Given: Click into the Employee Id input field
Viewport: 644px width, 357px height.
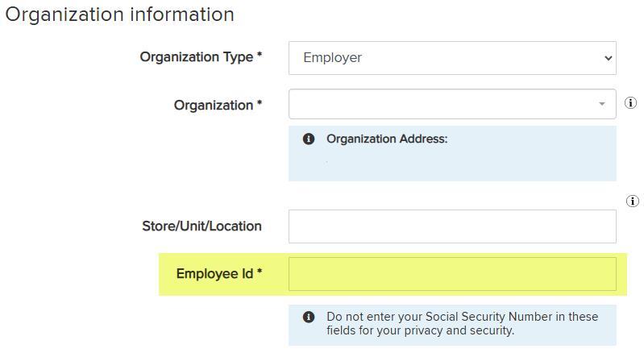Looking at the screenshot, I should tap(452, 274).
